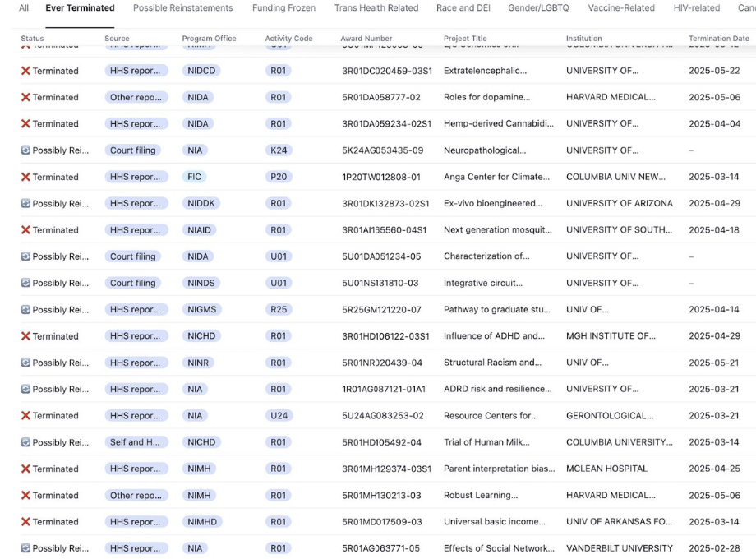The height and width of the screenshot is (559, 756).
Task: Sort by Program Office column header
Action: point(209,39)
